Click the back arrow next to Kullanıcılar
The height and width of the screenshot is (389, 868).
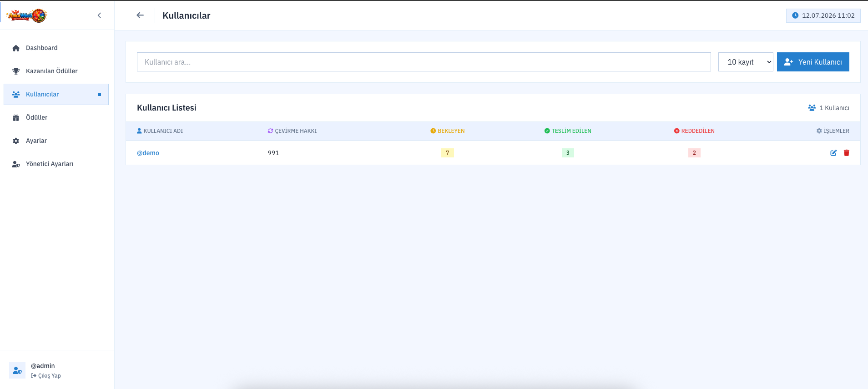point(140,15)
